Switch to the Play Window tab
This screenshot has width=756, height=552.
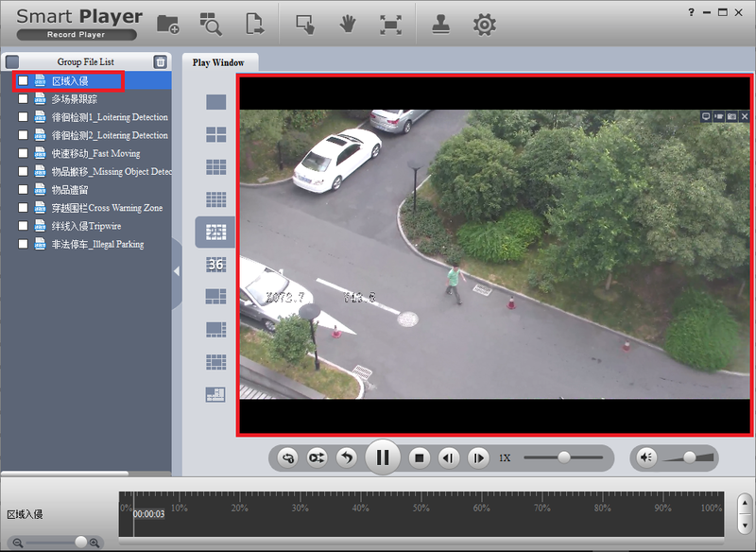click(218, 62)
